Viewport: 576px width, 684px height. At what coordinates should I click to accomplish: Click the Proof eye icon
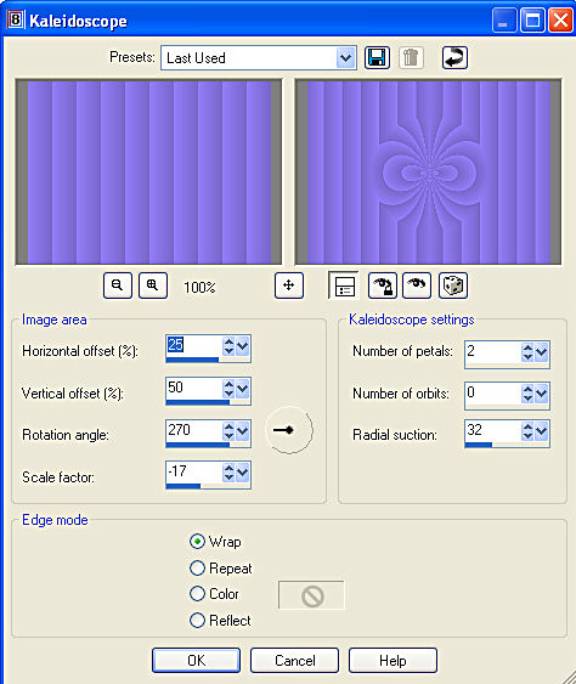coord(417,286)
